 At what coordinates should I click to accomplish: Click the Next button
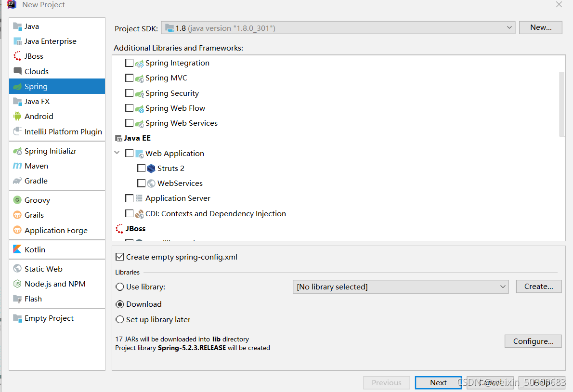438,382
